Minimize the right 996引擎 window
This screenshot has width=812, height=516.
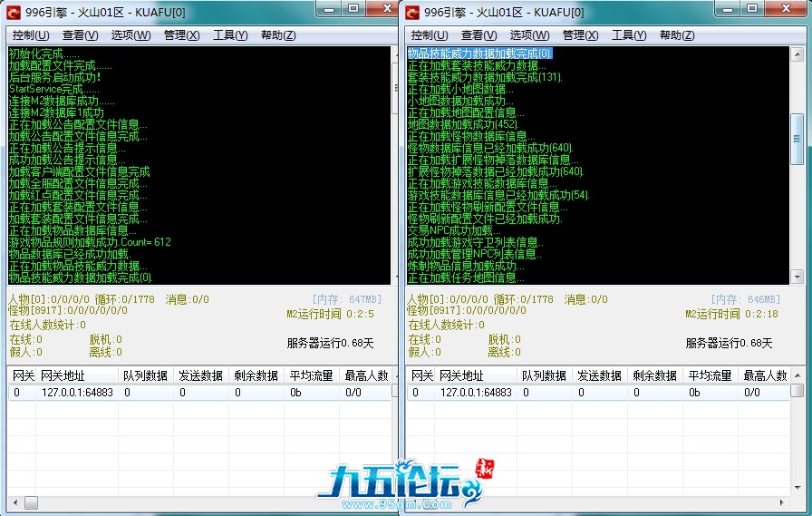coord(727,9)
